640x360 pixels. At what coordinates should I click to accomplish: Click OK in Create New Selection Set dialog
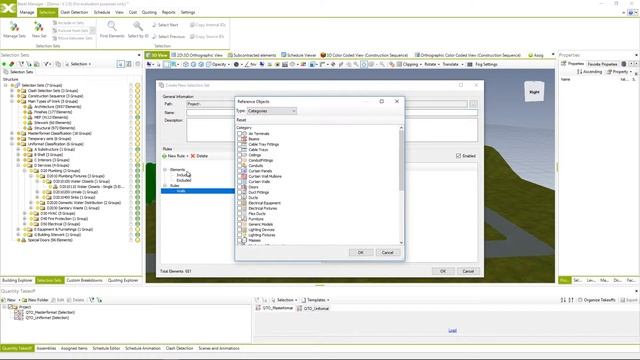pos(443,271)
